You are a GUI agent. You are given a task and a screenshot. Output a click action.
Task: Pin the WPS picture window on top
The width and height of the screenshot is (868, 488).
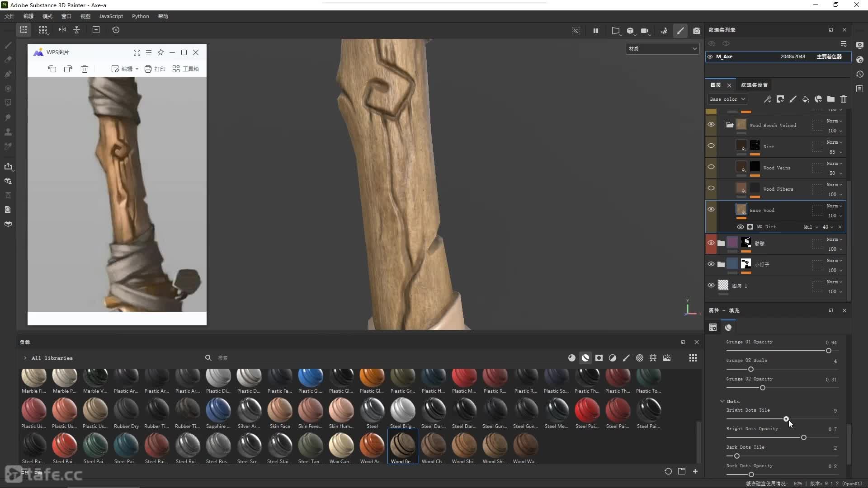[x=160, y=52]
